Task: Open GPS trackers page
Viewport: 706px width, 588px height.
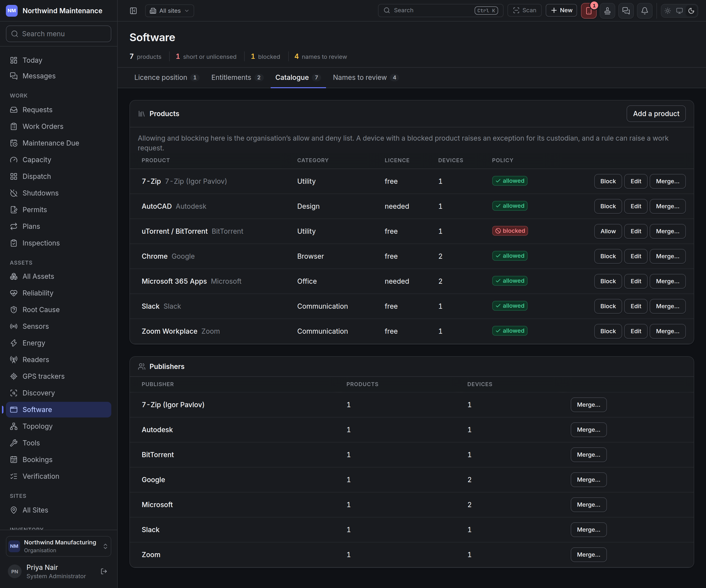Action: tap(59, 376)
